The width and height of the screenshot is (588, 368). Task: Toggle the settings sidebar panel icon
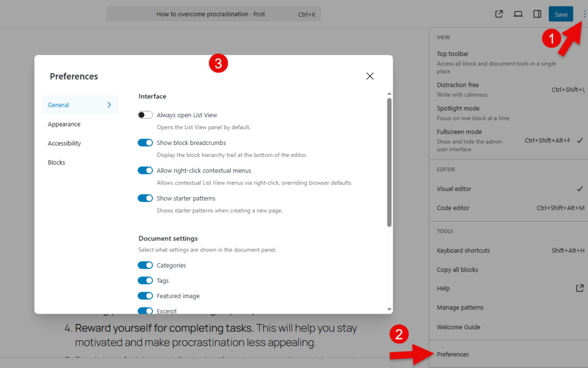coord(537,14)
